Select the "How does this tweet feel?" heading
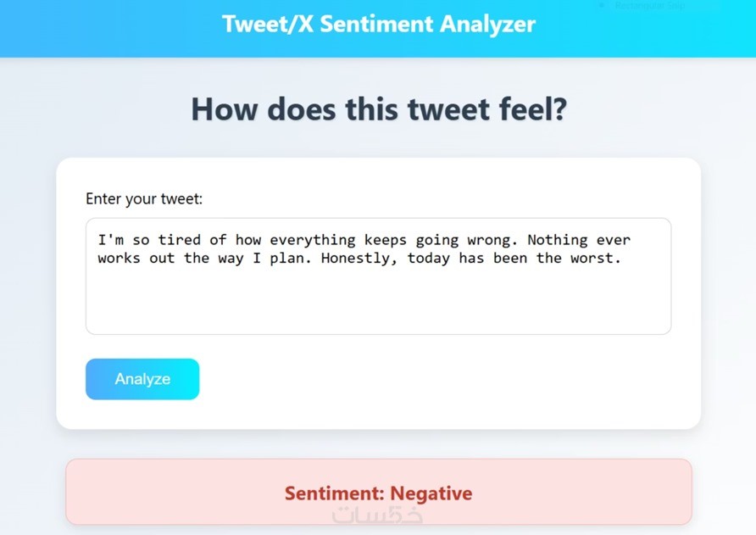This screenshot has width=756, height=535. point(378,110)
